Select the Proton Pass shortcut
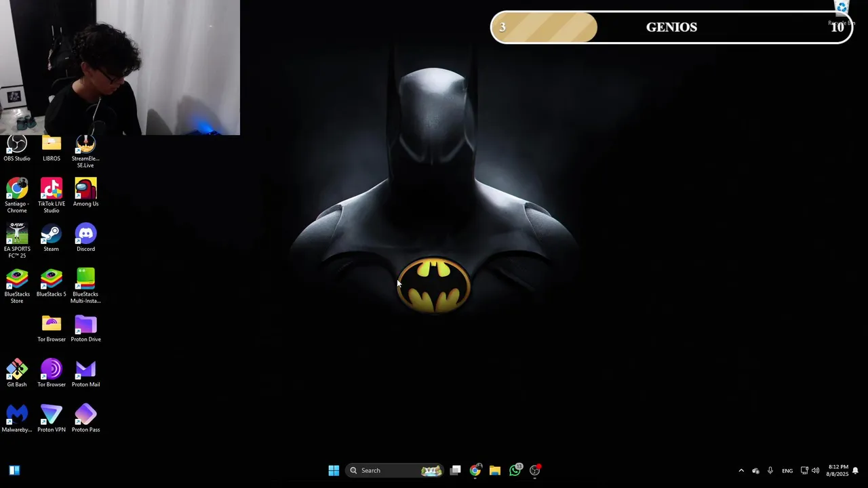This screenshot has height=488, width=868. [x=85, y=419]
